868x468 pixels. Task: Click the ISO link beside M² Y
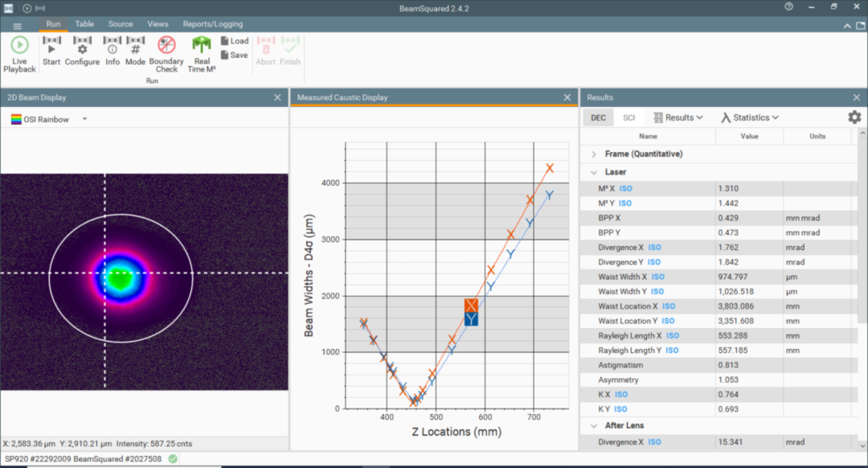click(x=625, y=203)
